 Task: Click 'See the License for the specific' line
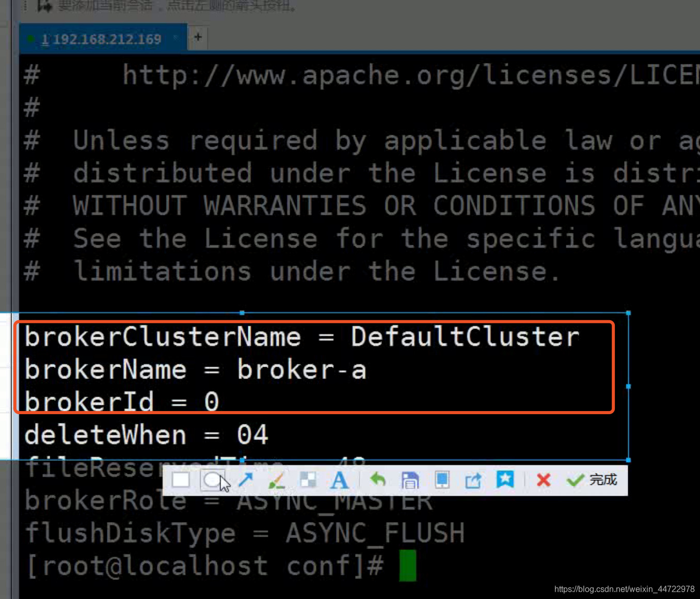(361, 239)
